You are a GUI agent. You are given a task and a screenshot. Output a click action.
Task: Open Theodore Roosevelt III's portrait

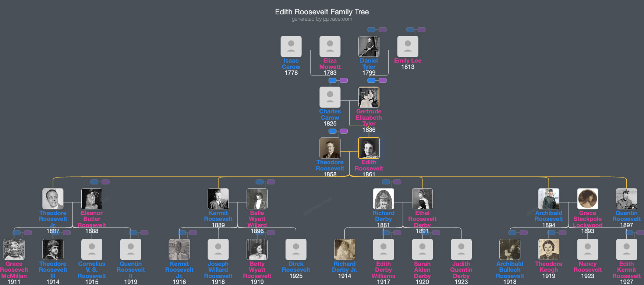point(53,250)
